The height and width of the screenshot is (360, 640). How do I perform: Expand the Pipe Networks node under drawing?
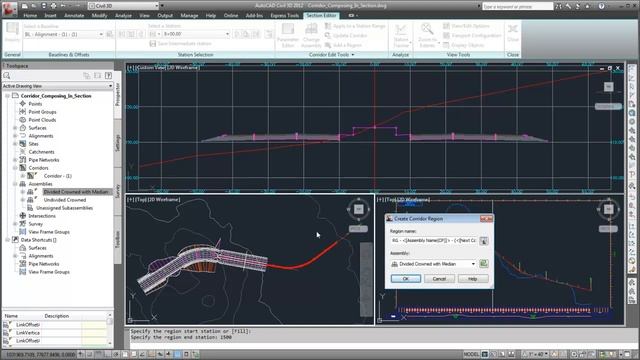[15, 160]
